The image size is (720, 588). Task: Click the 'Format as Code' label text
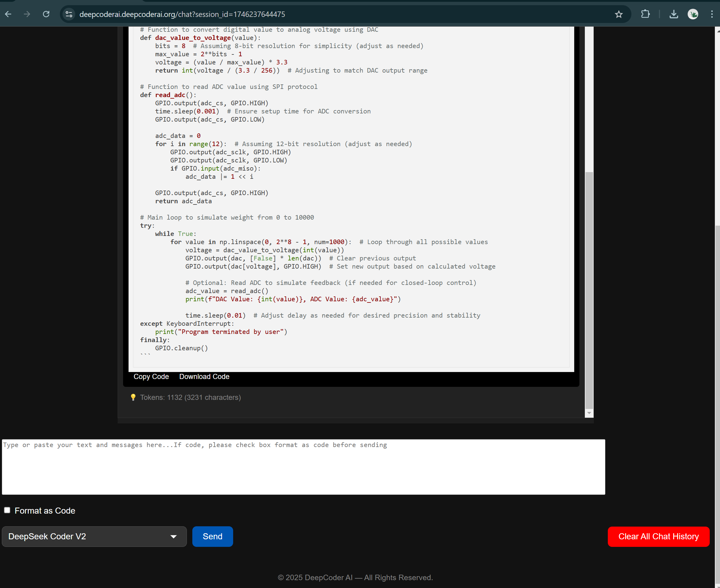click(x=45, y=511)
